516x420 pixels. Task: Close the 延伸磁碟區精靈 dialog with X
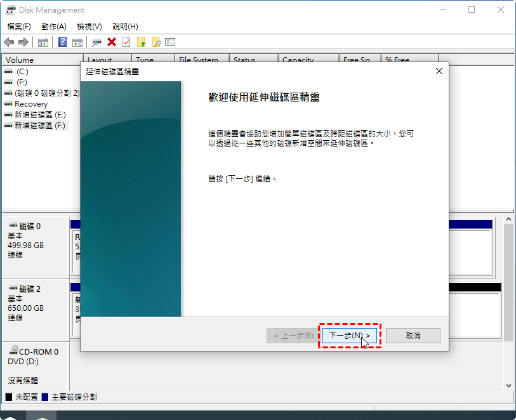tap(439, 71)
